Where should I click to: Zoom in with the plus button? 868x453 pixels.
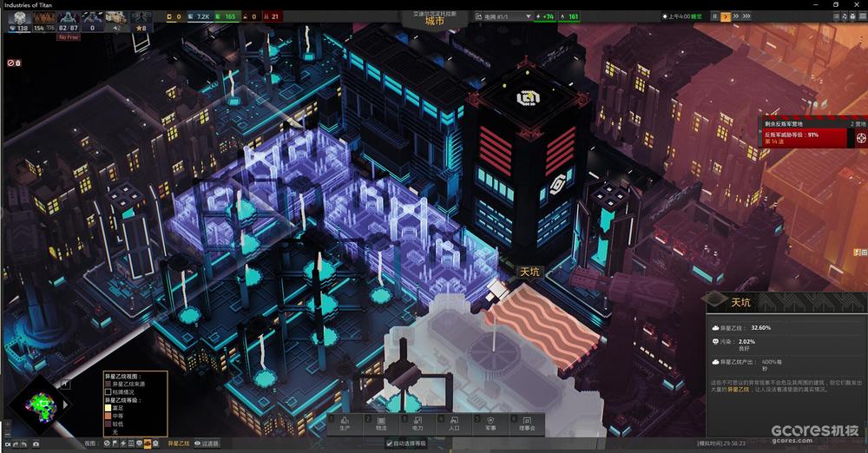pyautogui.click(x=7, y=424)
